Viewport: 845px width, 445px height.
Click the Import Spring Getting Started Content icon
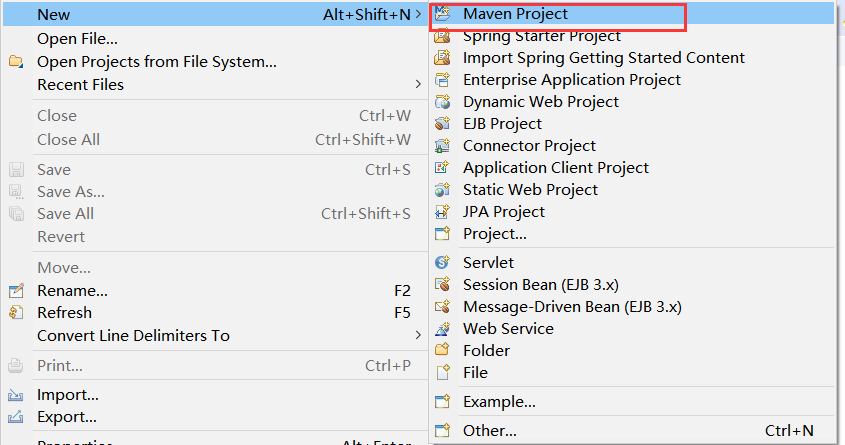tap(442, 58)
